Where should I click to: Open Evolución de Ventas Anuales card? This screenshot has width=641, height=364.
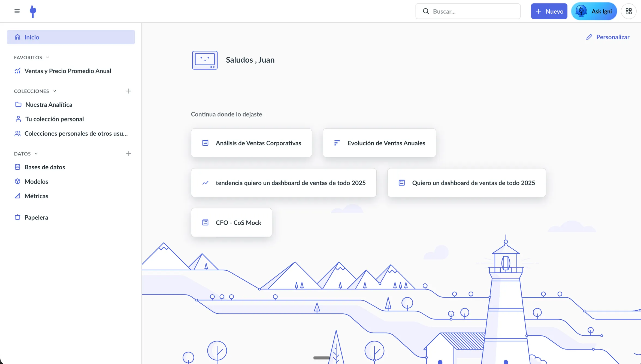(x=379, y=143)
